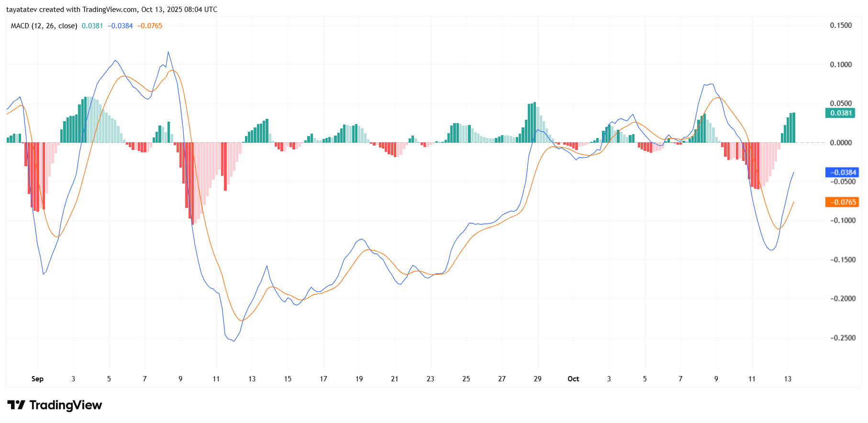
Task: Select the green 0.0381 histogram legend value
Action: [x=92, y=26]
